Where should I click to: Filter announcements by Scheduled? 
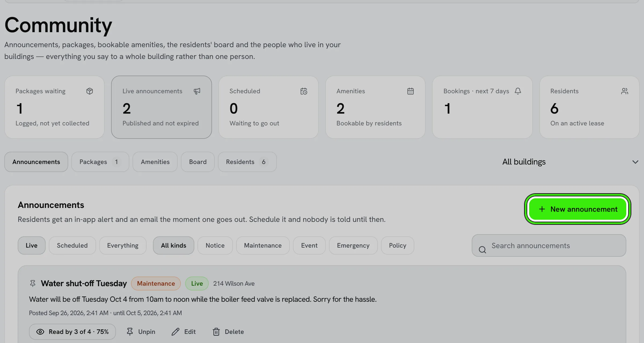(72, 245)
